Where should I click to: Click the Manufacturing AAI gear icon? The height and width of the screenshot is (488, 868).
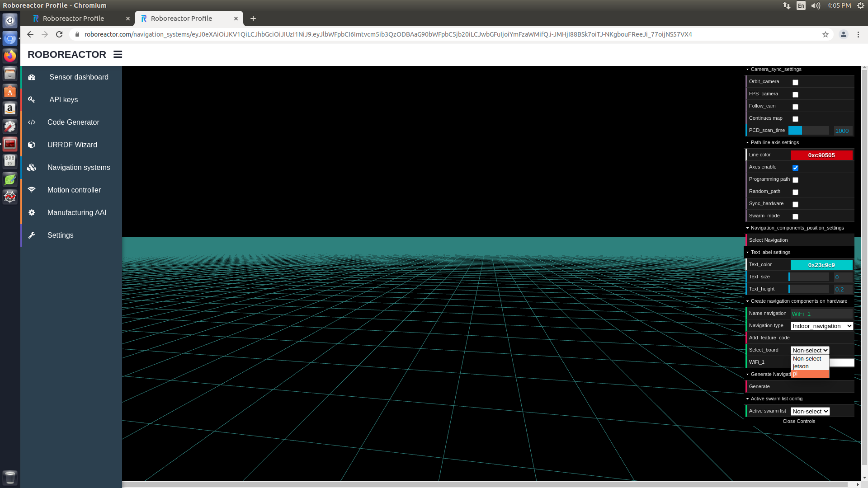(32, 212)
